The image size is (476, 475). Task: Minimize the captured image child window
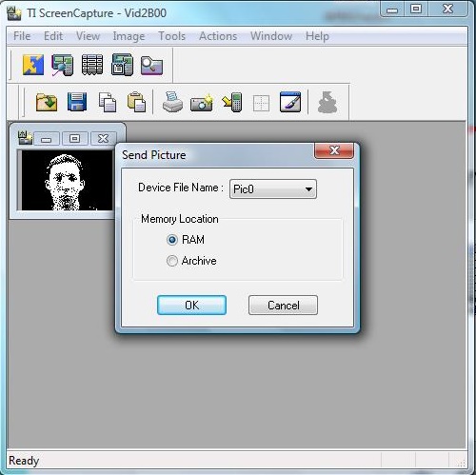click(x=47, y=139)
